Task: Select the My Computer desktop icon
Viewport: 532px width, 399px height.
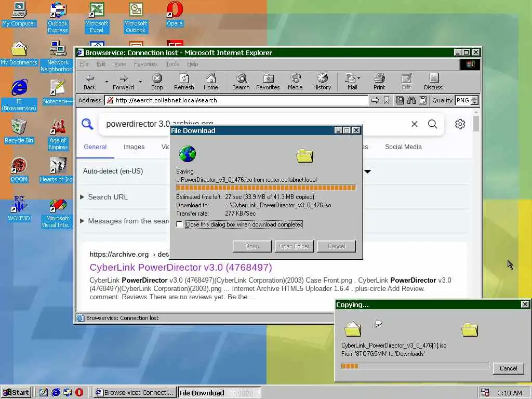Action: (x=19, y=15)
